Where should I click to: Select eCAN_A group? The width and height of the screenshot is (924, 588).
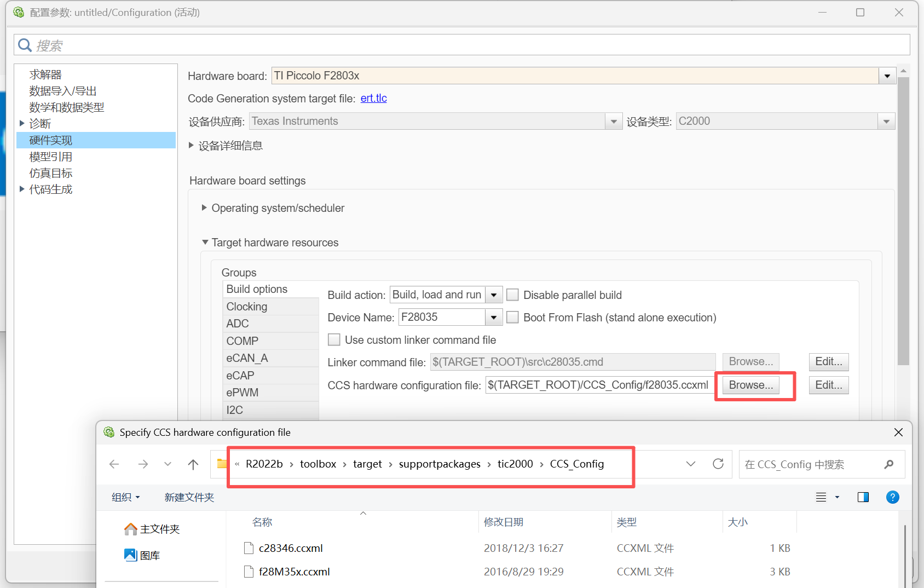[x=271, y=358]
